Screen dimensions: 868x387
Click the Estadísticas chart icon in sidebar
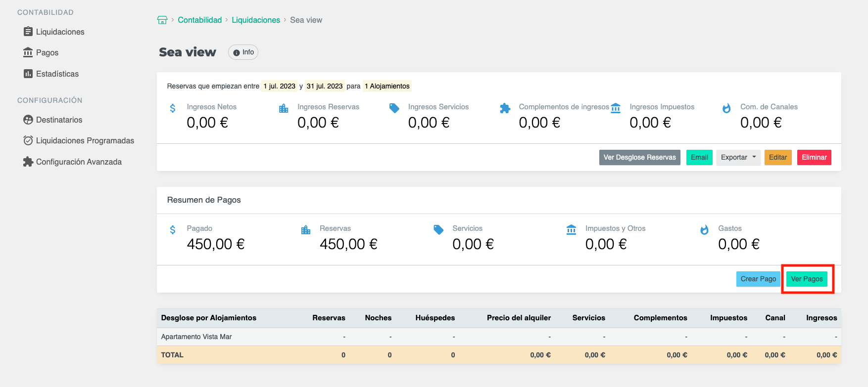pyautogui.click(x=28, y=74)
